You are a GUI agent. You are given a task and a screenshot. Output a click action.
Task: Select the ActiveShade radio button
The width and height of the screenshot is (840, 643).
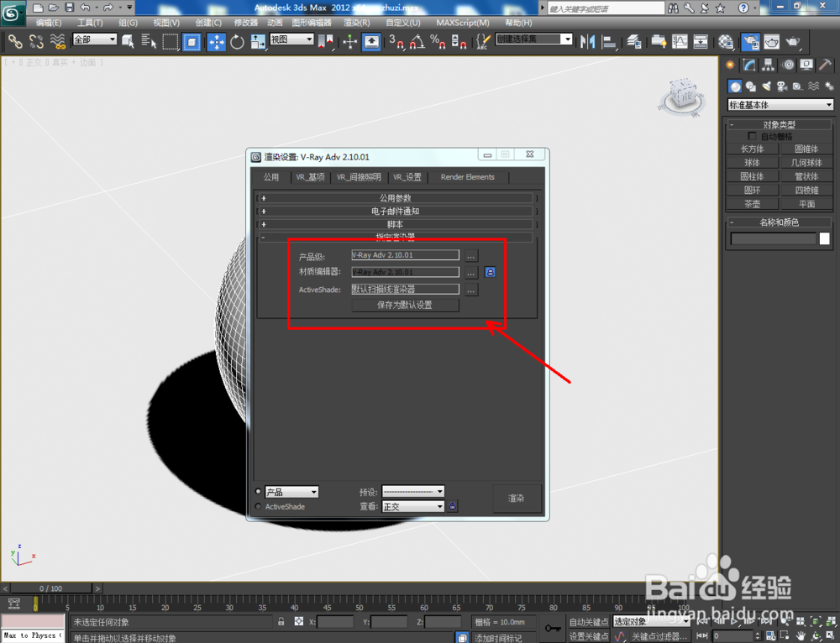click(258, 506)
